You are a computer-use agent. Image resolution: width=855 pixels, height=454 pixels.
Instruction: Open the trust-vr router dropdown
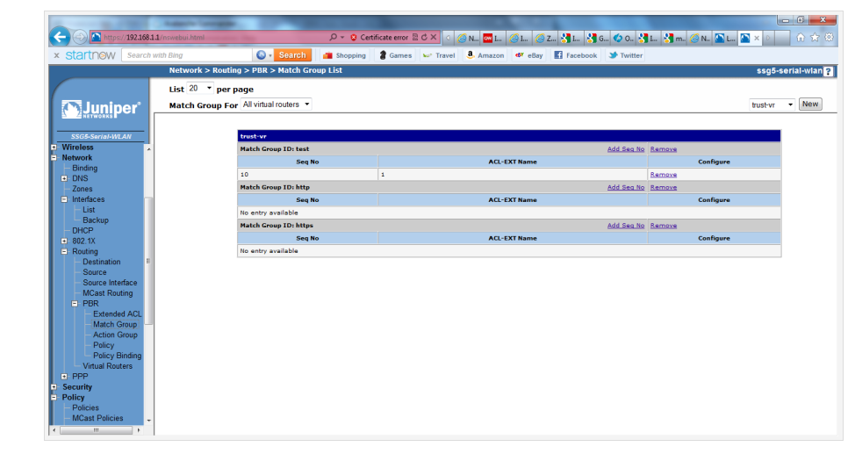point(772,104)
